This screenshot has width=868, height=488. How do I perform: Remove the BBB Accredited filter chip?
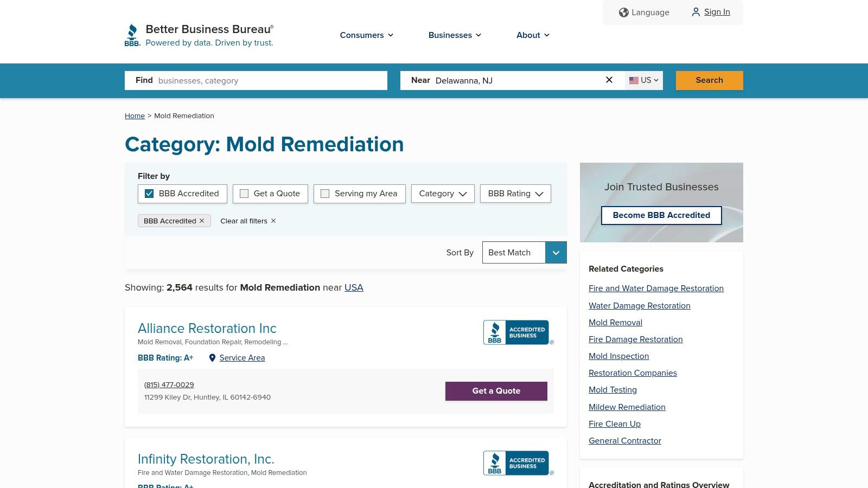coord(202,221)
